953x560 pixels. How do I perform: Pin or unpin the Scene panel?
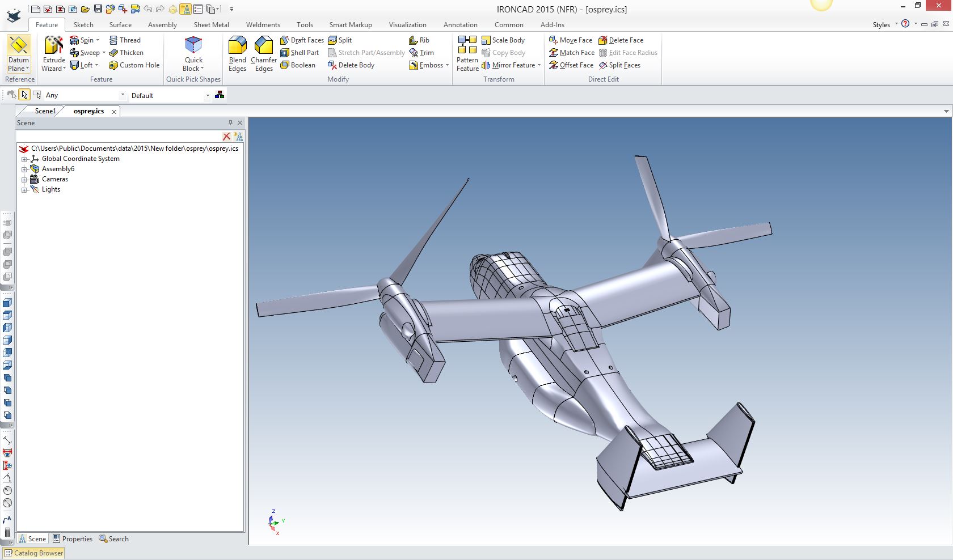coord(230,123)
